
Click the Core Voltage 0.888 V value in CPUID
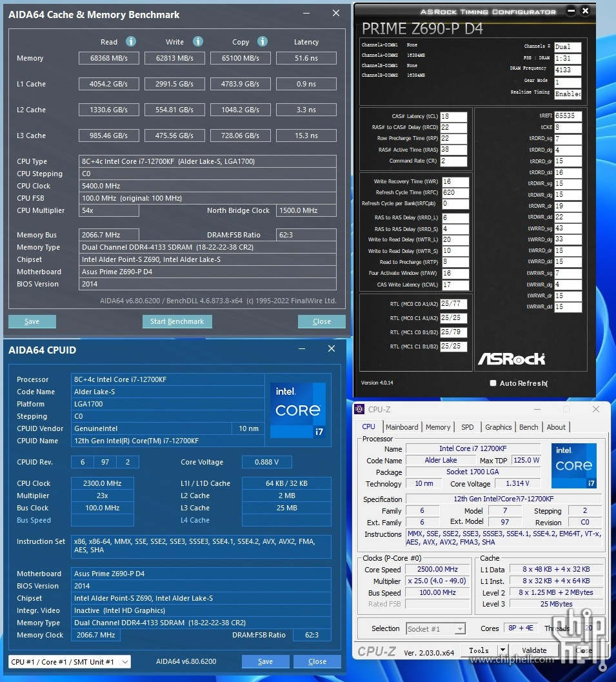[x=266, y=462]
